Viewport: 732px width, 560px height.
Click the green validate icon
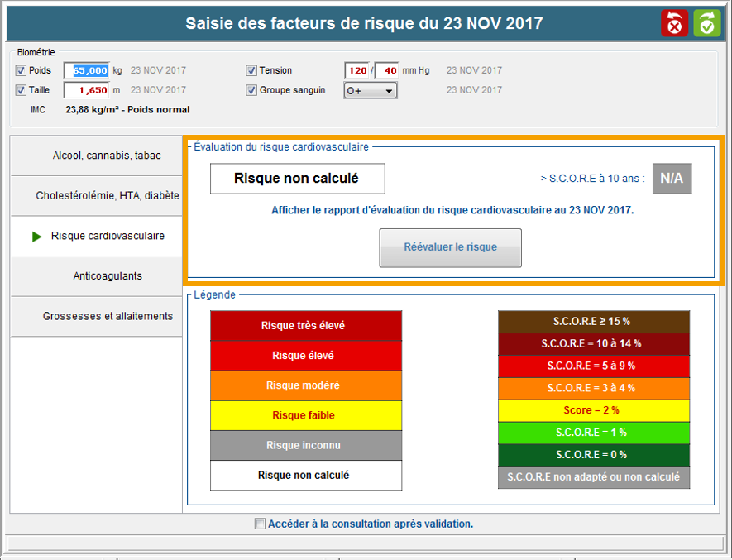707,23
